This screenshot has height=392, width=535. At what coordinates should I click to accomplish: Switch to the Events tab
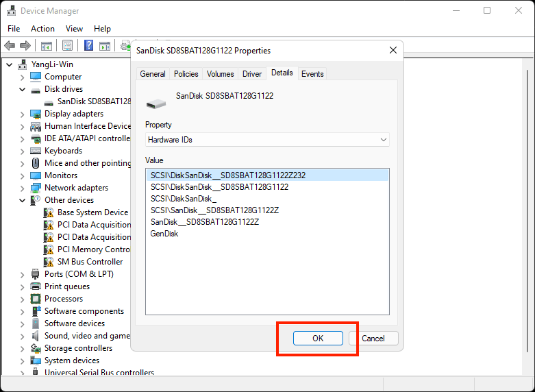(312, 74)
